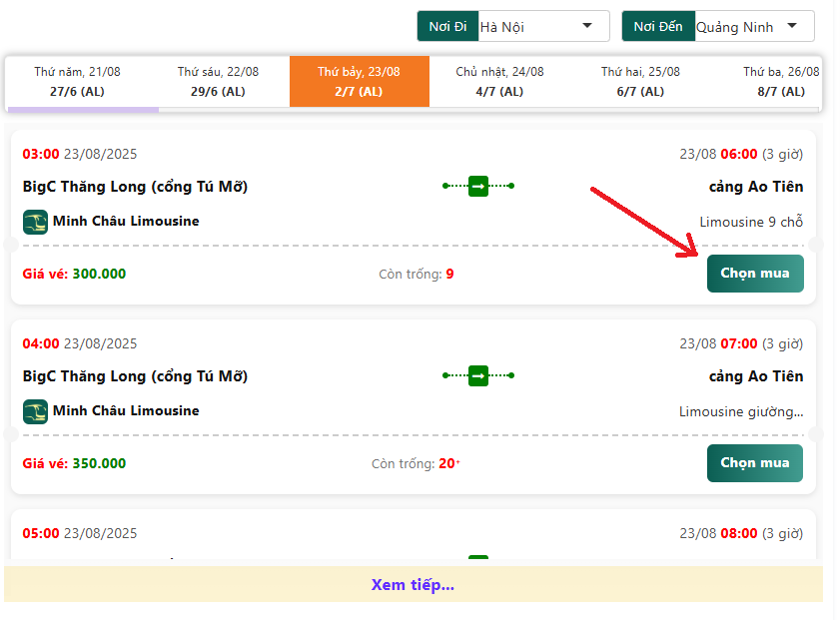Click Chọn mua for the 03:00 trip
840x620 pixels.
(755, 274)
